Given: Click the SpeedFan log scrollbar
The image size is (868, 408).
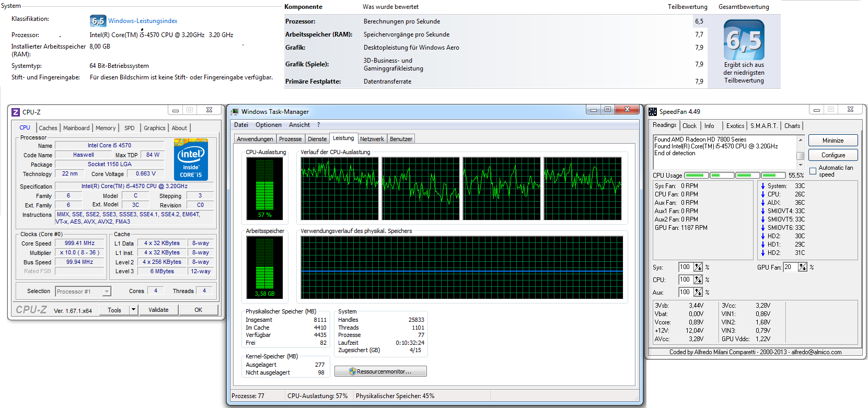Looking at the screenshot, I should point(800,153).
